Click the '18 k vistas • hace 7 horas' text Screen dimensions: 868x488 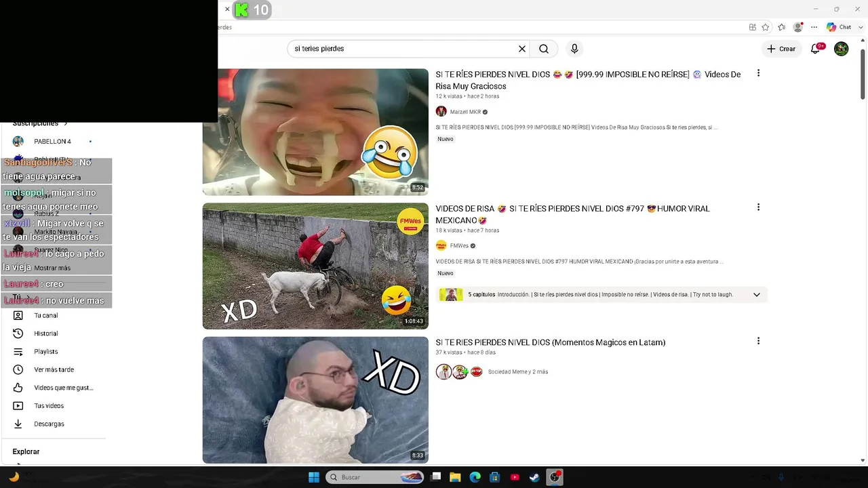point(467,230)
